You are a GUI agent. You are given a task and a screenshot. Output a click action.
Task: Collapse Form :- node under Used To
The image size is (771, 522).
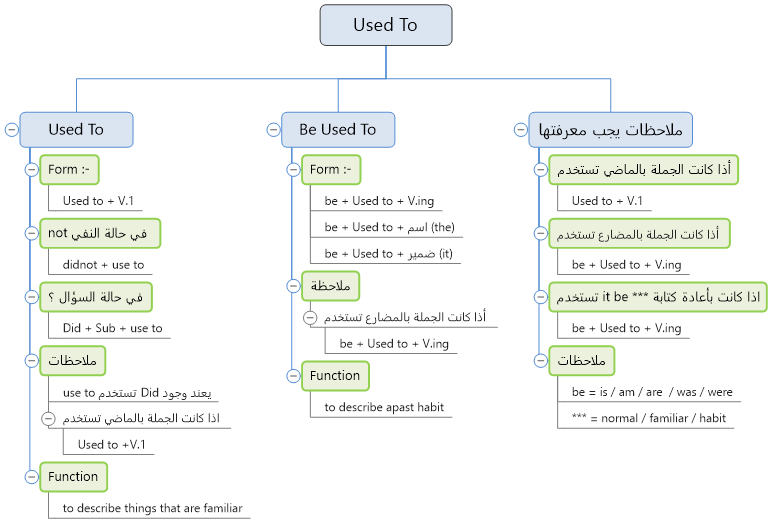(31, 170)
